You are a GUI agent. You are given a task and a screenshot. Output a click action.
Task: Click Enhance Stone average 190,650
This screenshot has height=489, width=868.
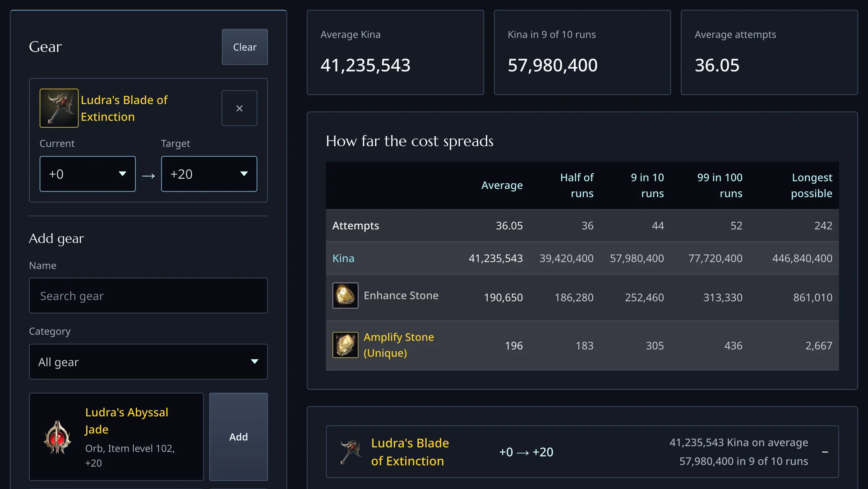click(x=503, y=298)
